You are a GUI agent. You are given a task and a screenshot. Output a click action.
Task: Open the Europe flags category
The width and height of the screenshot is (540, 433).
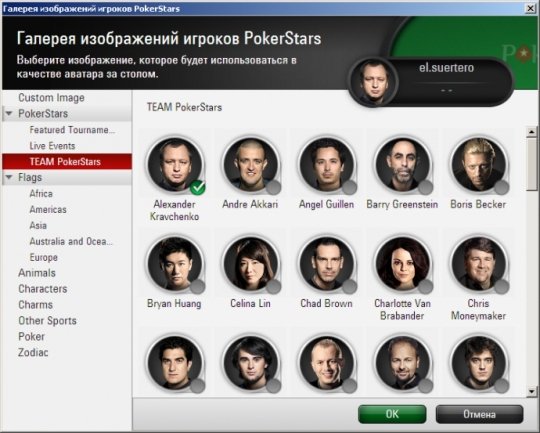[x=43, y=257]
